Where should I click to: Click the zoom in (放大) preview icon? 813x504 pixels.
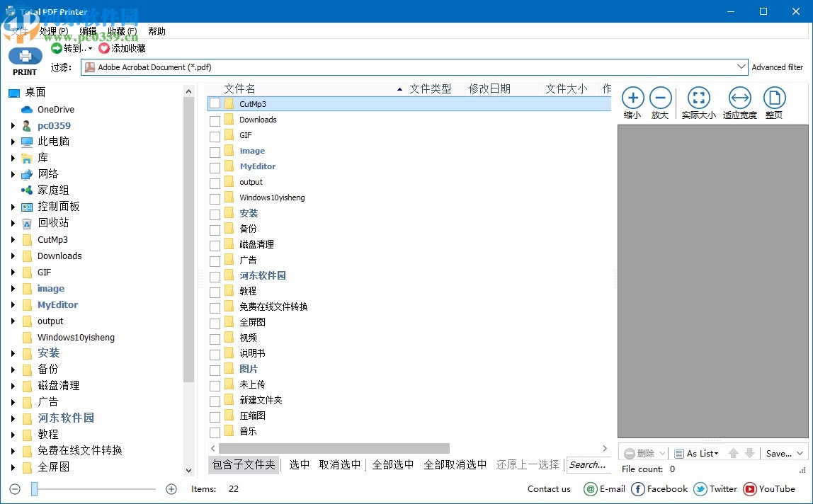point(660,98)
